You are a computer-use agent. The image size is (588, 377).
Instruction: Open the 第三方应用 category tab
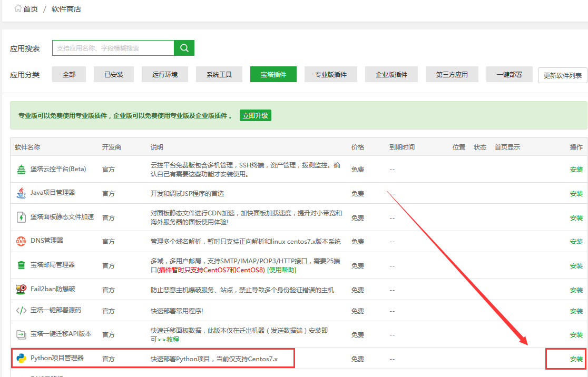(x=452, y=75)
